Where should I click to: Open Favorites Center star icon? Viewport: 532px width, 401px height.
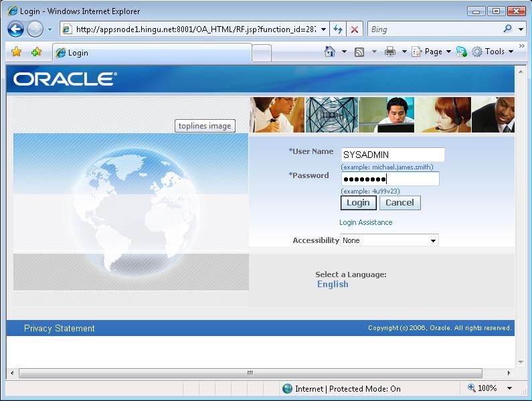17,52
